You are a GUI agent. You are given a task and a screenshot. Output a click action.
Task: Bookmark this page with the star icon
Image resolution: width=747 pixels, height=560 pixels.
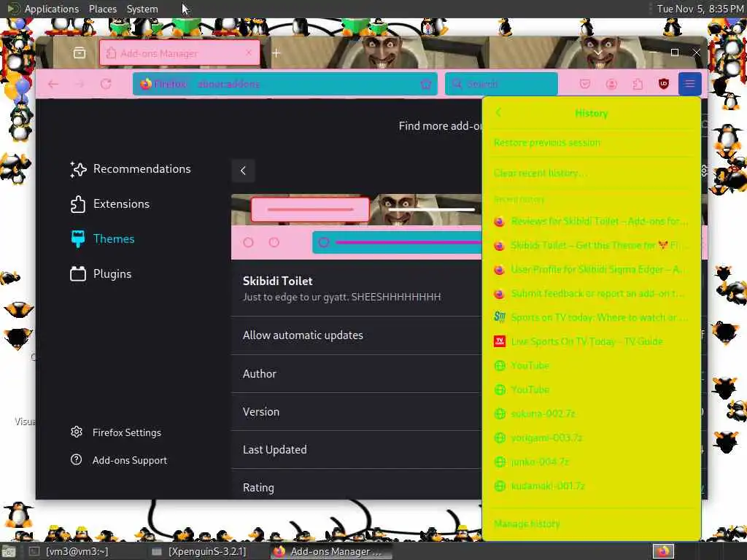coord(426,85)
